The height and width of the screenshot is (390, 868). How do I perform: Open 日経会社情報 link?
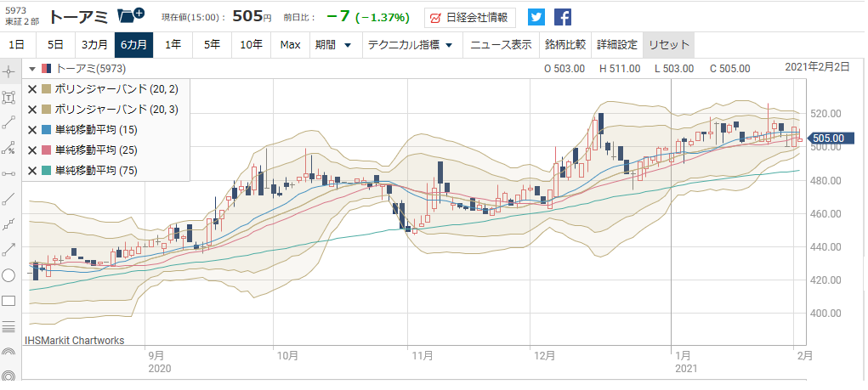click(x=470, y=17)
